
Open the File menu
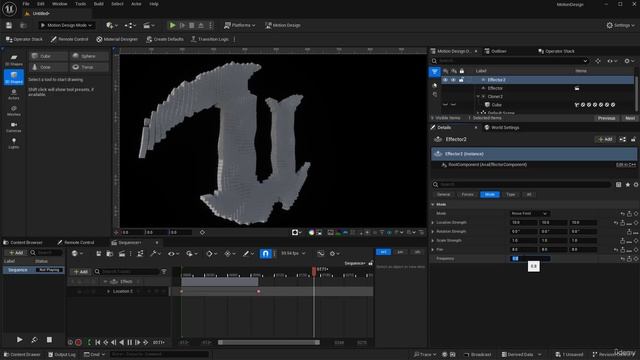pyautogui.click(x=26, y=4)
